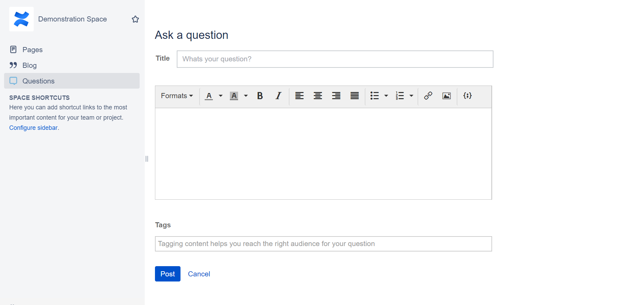Insert bulleted list
The image size is (644, 305).
tap(375, 96)
